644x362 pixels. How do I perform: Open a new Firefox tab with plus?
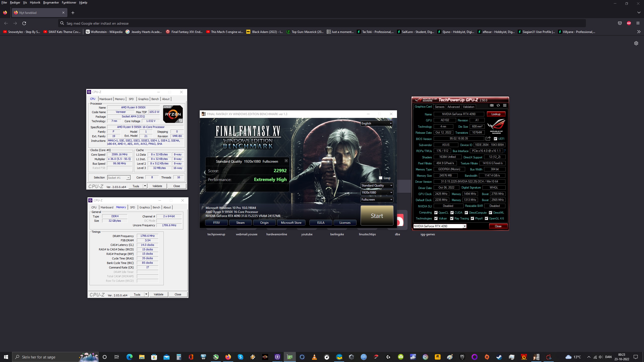73,13
